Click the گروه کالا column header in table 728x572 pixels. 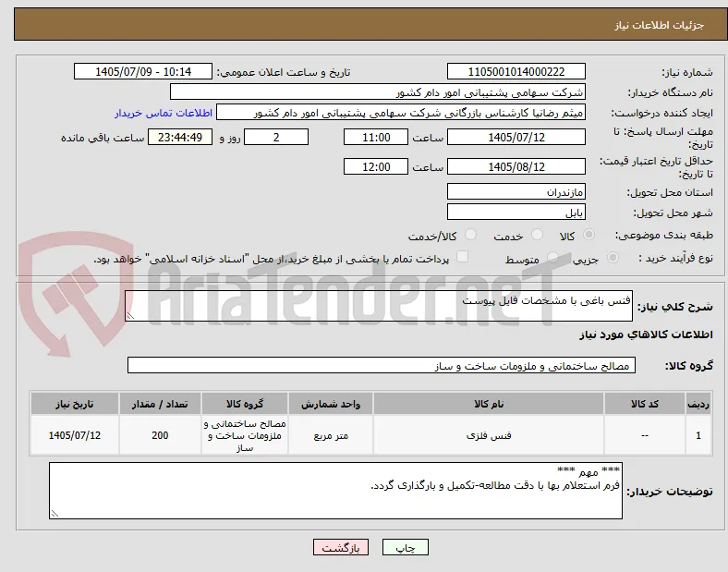[245, 404]
